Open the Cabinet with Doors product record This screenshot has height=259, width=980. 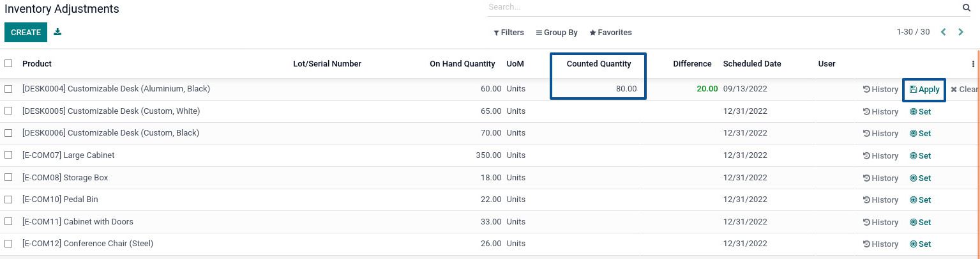[x=78, y=222]
